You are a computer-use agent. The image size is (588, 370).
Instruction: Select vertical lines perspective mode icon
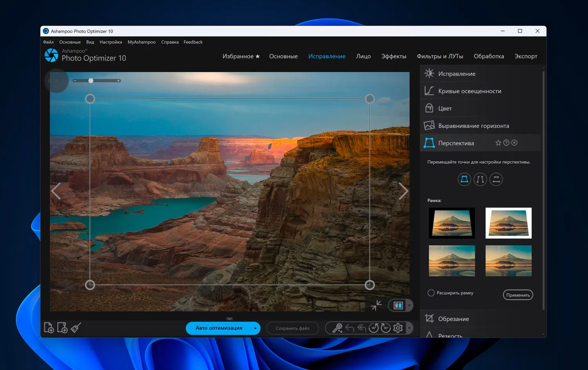click(480, 179)
